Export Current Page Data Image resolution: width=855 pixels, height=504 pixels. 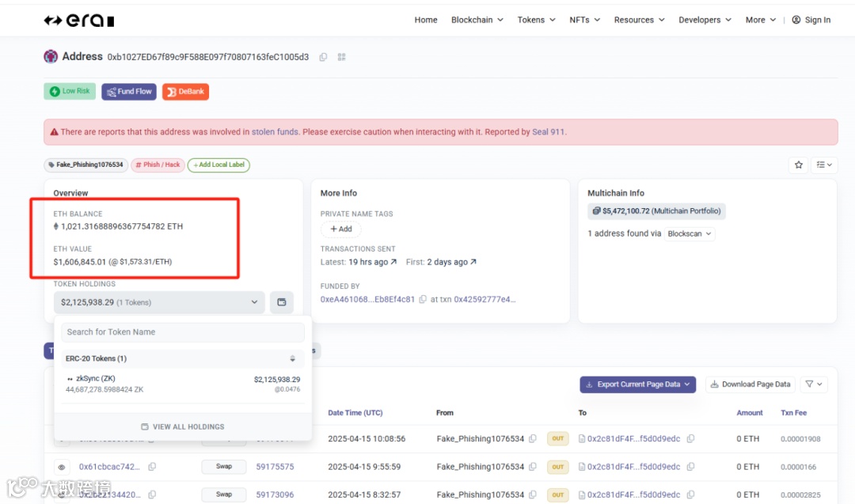coord(638,384)
